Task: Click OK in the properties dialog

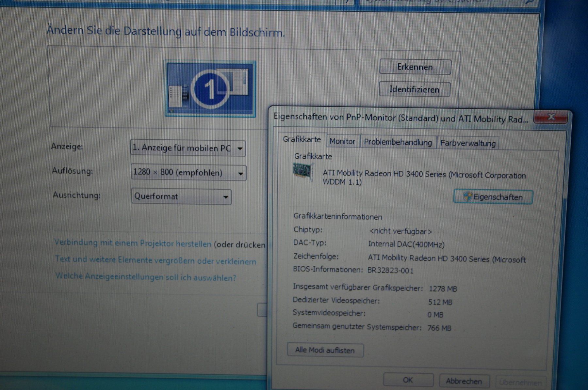Action: [408, 380]
